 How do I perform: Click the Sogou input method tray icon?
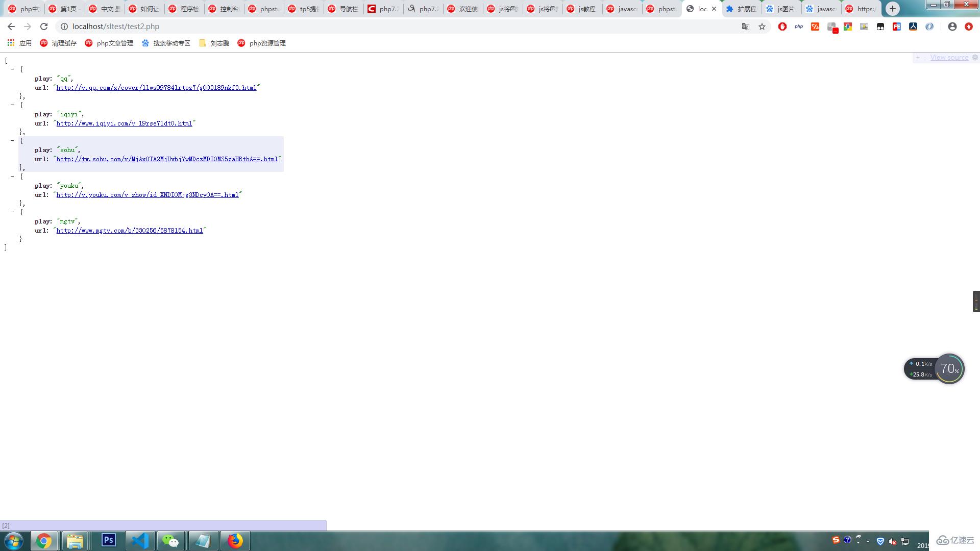coord(836,540)
